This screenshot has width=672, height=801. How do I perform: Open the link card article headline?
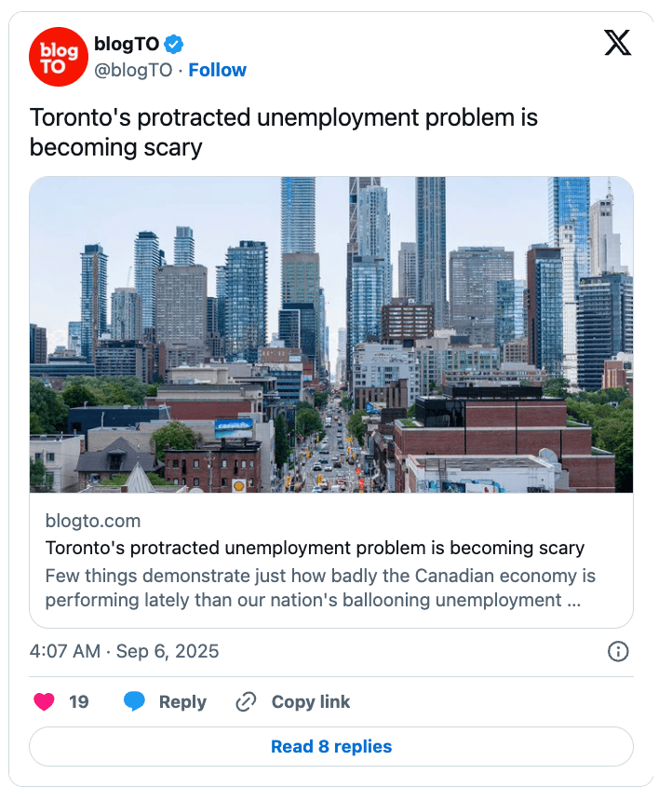315,548
